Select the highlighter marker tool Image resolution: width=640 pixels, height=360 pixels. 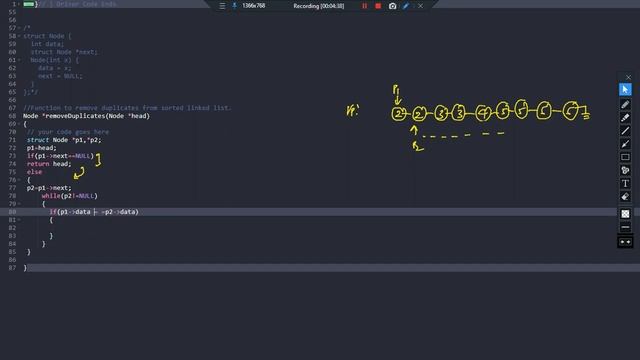[625, 118]
